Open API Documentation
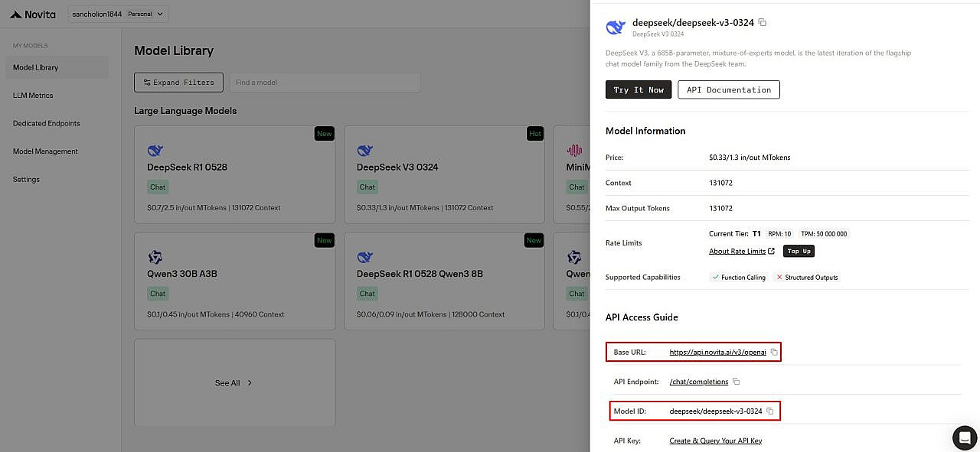This screenshot has height=452, width=980. pyautogui.click(x=729, y=89)
